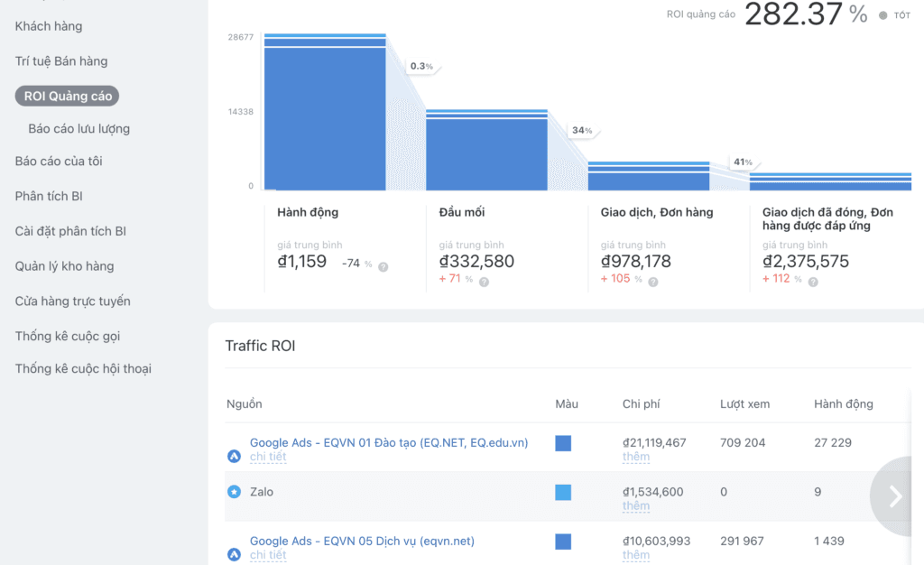
Task: Click the right arrow to scroll table
Action: [895, 496]
